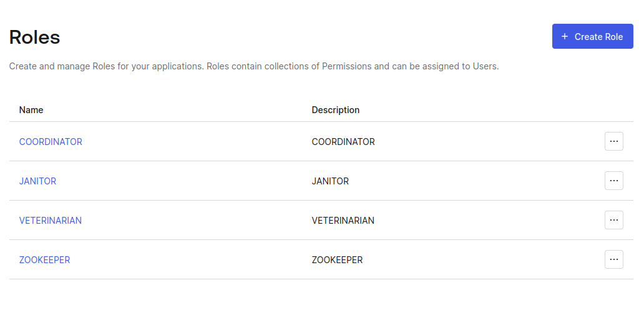Image resolution: width=644 pixels, height=310 pixels.
Task: Click the Create Role button
Action: point(592,37)
